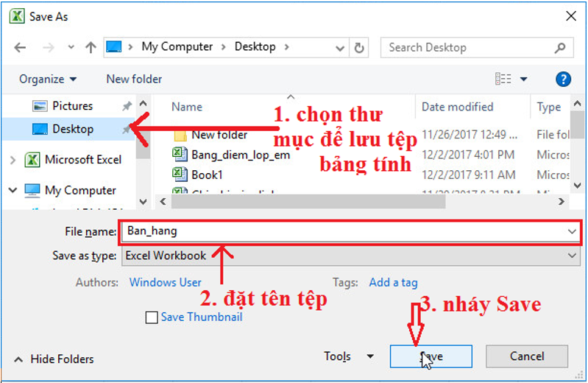Click the view layout icon
Screen dimensions: 588x383
coord(503,79)
